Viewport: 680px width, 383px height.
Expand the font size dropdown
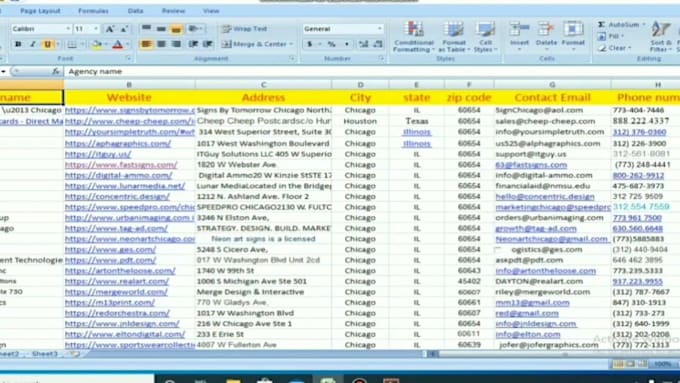coord(96,29)
